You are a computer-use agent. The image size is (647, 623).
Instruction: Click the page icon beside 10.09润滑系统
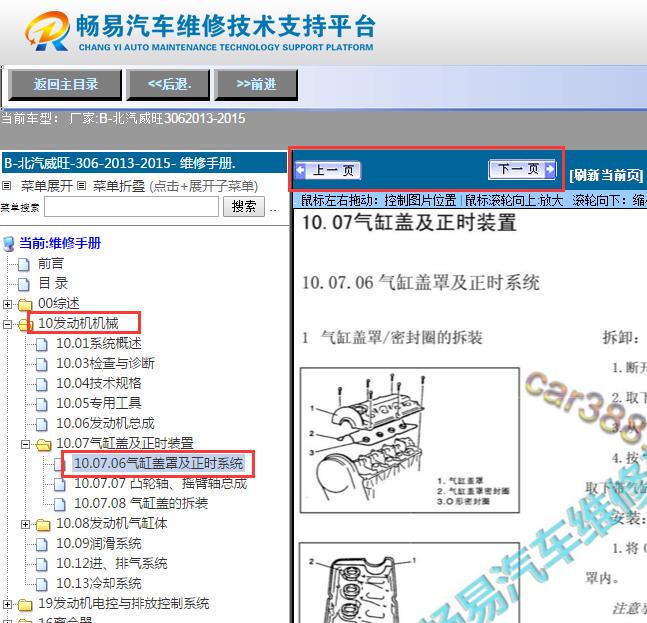click(x=42, y=545)
